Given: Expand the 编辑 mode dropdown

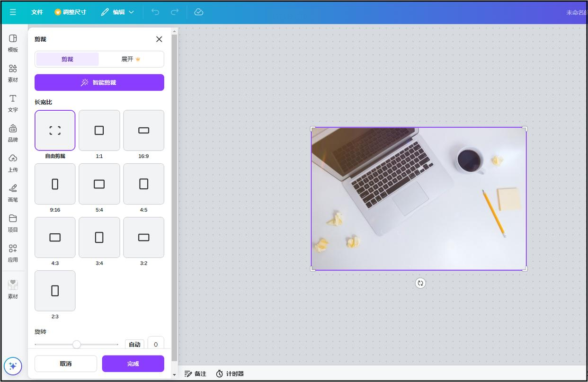Looking at the screenshot, I should pos(117,12).
